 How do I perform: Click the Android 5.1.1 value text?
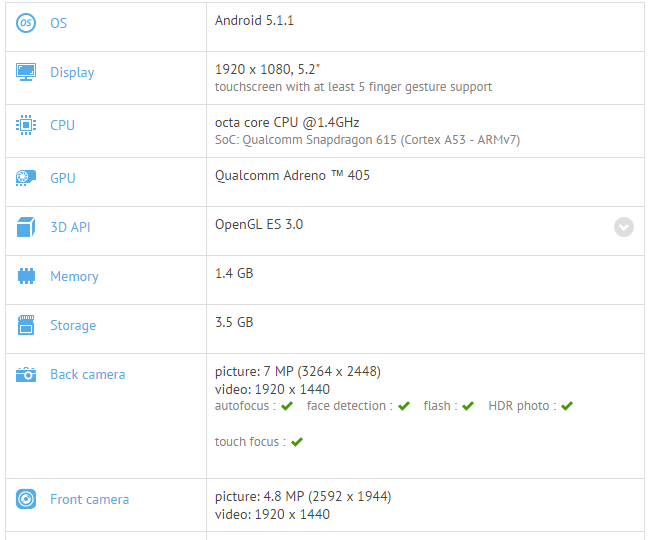[x=254, y=20]
